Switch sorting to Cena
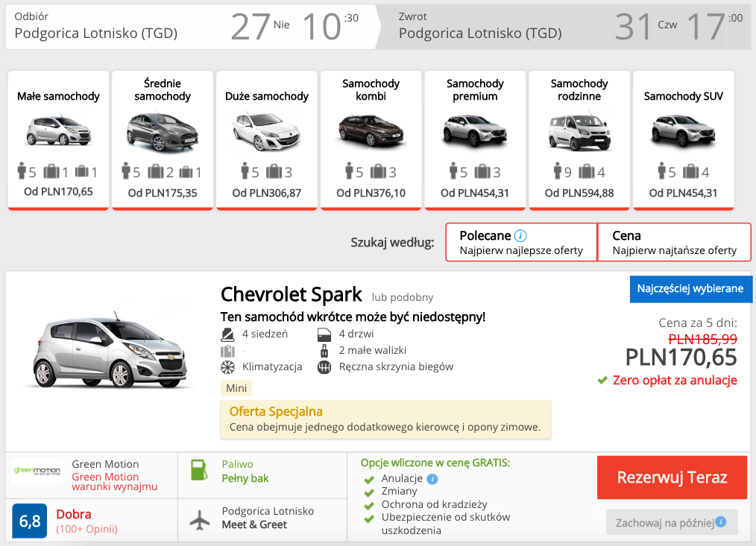Viewport: 756px width, 546px height. pos(674,242)
